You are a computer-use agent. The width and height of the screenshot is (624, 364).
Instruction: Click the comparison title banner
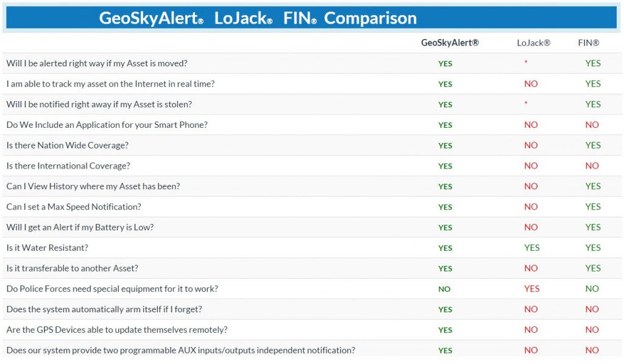311,18
